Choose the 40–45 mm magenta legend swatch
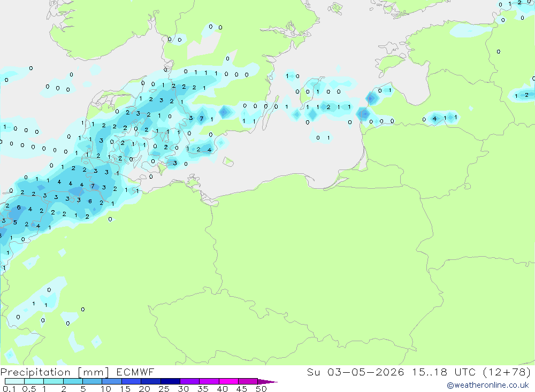 click(228, 381)
